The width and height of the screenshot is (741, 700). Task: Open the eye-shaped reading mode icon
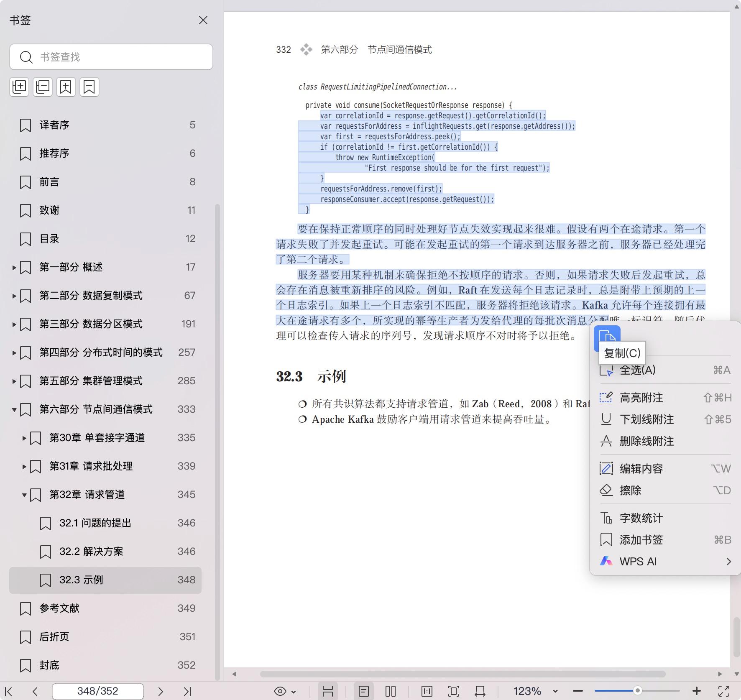(x=279, y=691)
